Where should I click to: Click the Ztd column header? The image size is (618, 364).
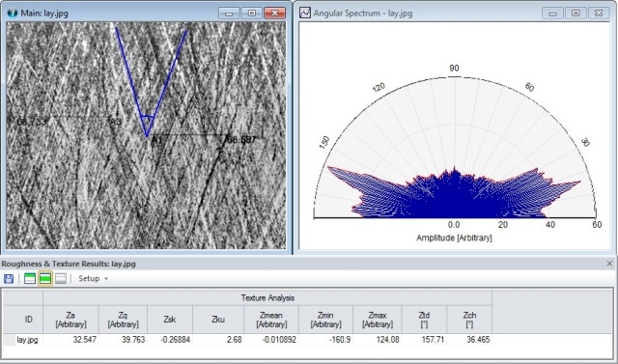(x=424, y=320)
